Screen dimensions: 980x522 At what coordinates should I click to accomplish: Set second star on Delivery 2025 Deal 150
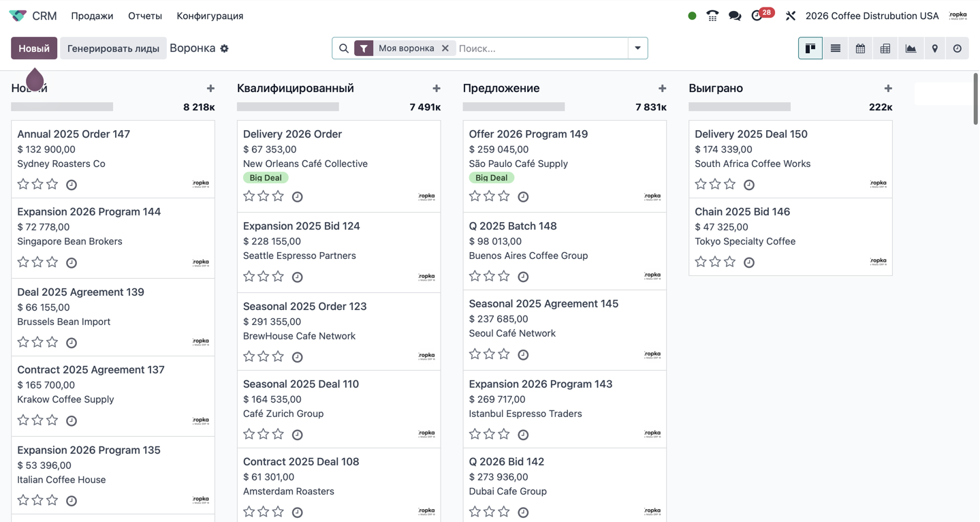(716, 184)
